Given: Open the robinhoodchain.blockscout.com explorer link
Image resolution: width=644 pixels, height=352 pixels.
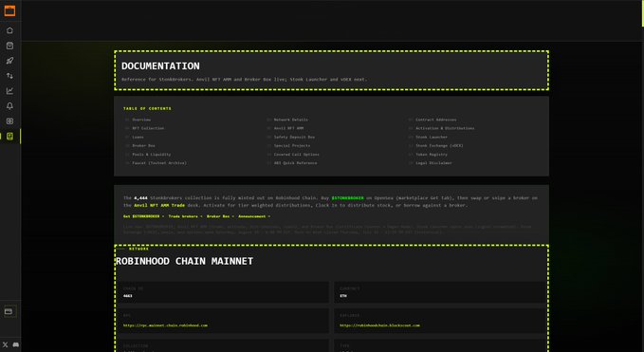Looking at the screenshot, I should pyautogui.click(x=380, y=325).
